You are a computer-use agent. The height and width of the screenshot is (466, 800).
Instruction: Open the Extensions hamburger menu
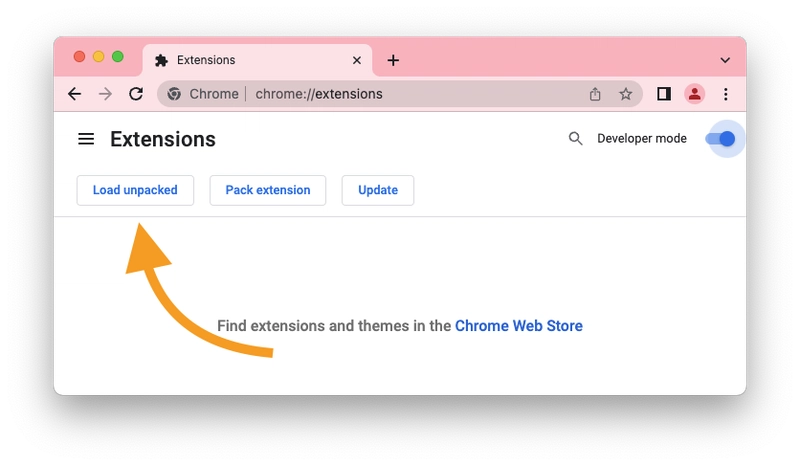tap(86, 139)
